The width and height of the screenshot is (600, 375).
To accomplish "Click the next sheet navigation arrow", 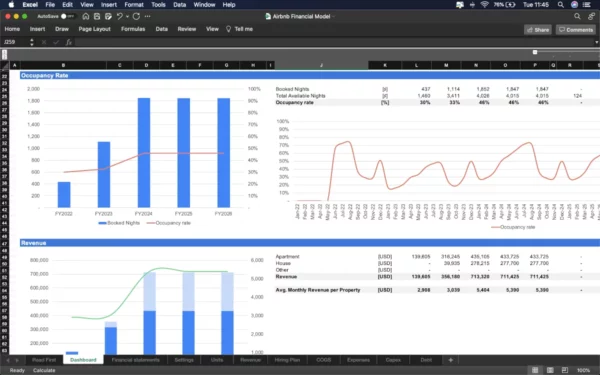I will tap(17, 360).
